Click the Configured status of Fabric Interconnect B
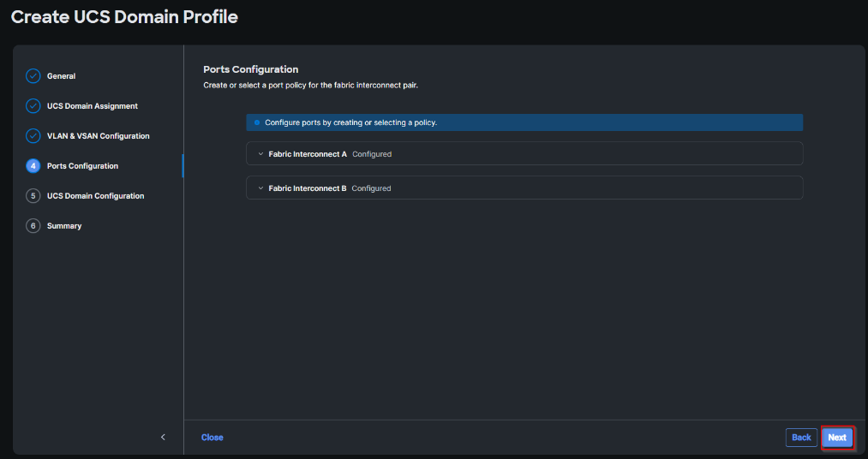Screen dimensions: 868x459 click(x=371, y=188)
